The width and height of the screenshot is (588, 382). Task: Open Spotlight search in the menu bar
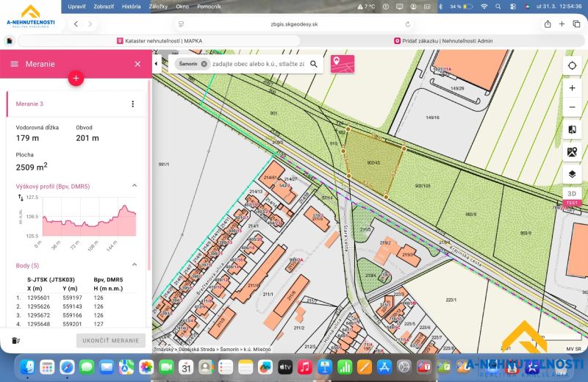(498, 7)
